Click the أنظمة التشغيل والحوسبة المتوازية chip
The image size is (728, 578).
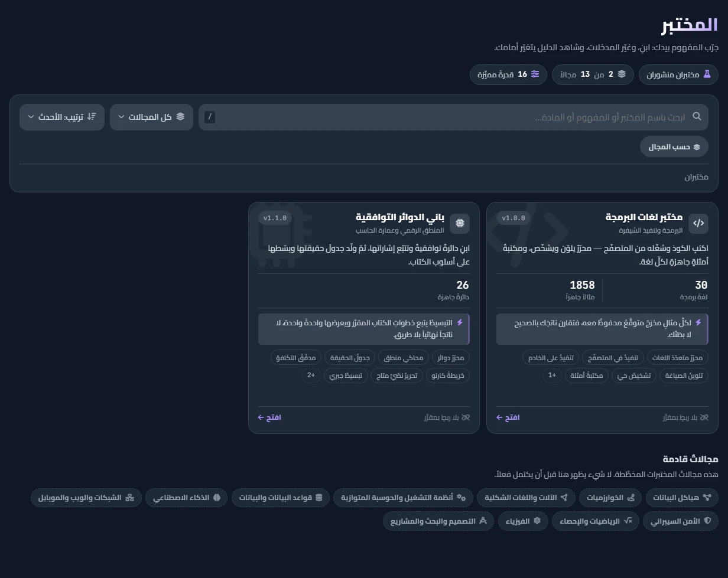click(403, 498)
